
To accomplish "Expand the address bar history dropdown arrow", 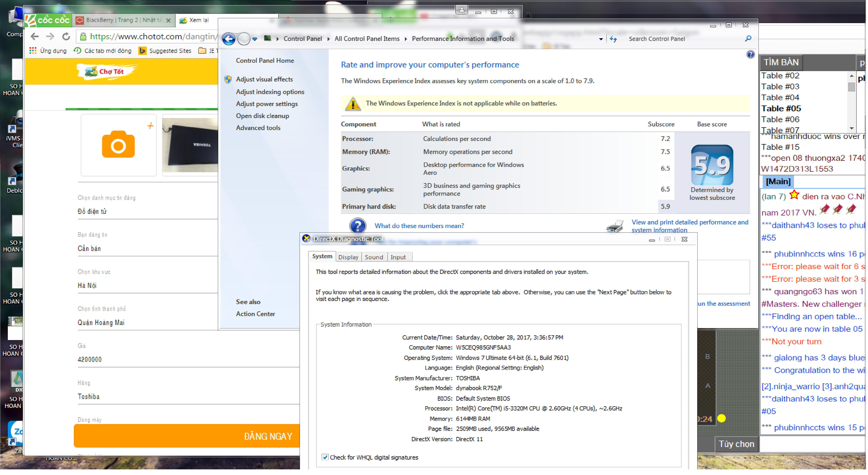I will pos(601,39).
